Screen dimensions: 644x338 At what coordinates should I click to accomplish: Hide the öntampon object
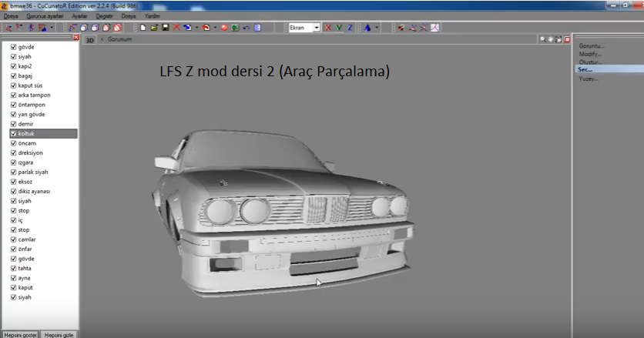[14, 105]
